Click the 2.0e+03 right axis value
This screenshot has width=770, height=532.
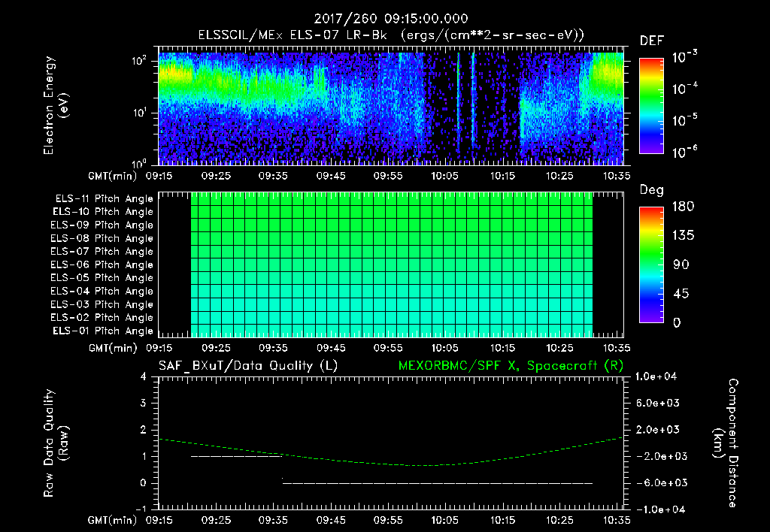tap(658, 430)
